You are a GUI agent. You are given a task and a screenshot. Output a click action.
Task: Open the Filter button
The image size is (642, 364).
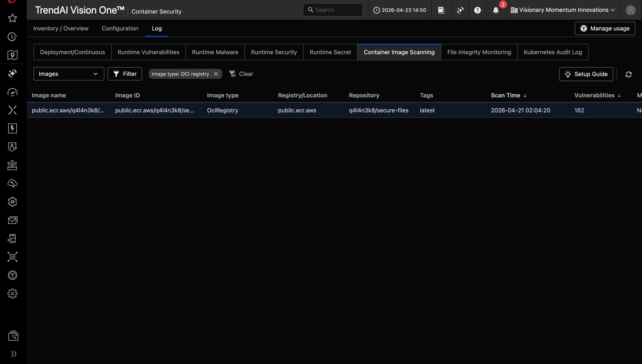click(x=125, y=74)
